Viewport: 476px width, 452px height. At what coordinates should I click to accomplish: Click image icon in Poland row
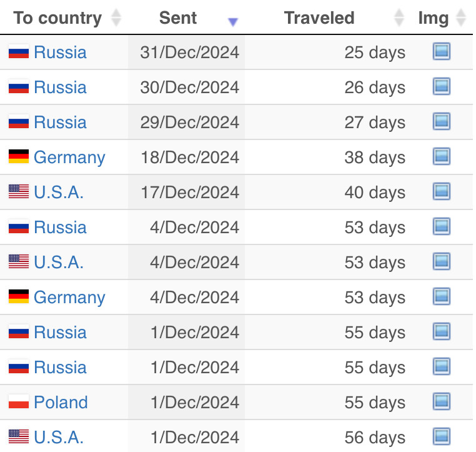click(x=442, y=402)
